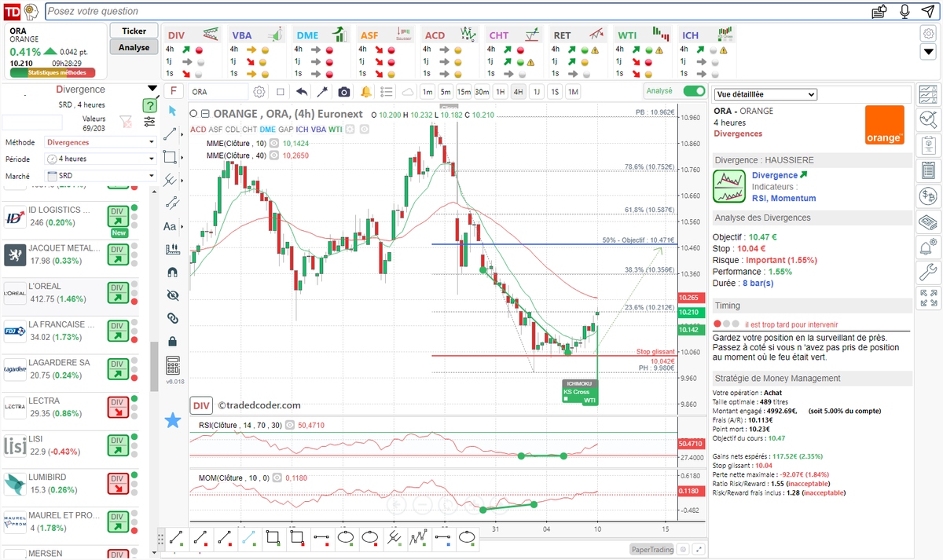Screen dimensions: 943x560
Task: Switch to the 1m timeframe
Action: point(427,91)
